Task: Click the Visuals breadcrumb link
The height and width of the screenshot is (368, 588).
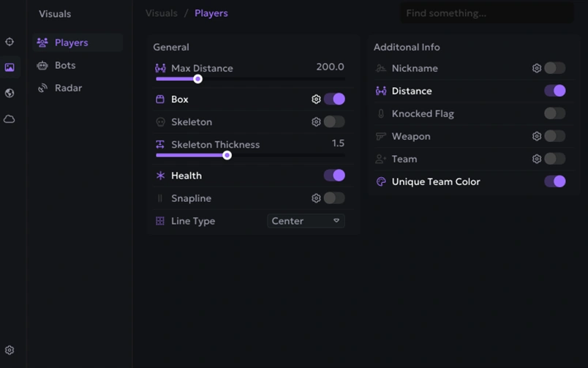Action: 161,13
